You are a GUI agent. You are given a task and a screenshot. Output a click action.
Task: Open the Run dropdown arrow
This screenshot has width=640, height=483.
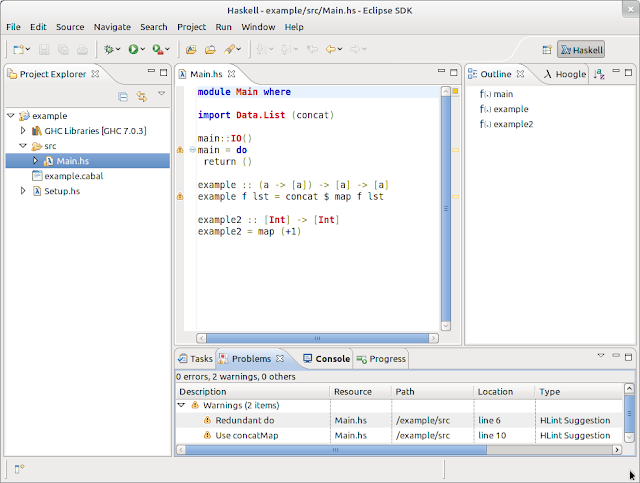[142, 49]
